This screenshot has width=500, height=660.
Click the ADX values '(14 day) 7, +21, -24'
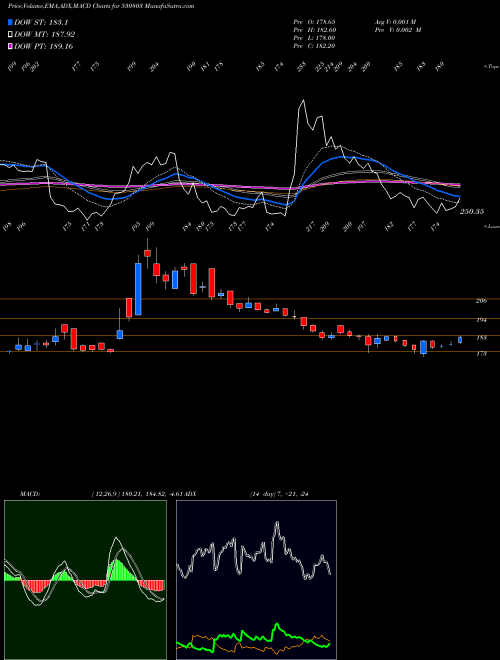click(x=280, y=494)
